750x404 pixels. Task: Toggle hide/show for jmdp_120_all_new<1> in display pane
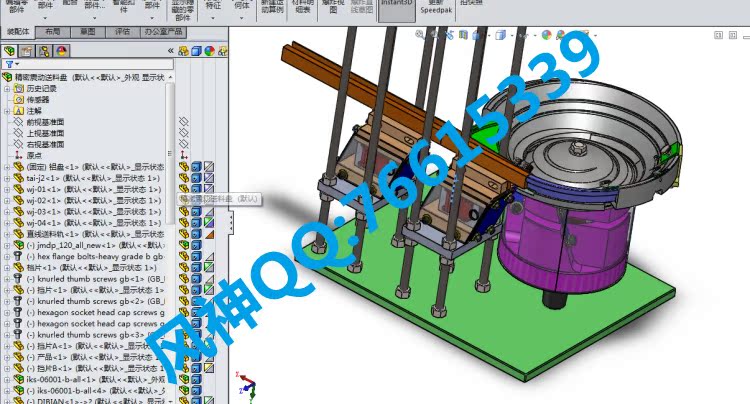[x=184, y=245]
